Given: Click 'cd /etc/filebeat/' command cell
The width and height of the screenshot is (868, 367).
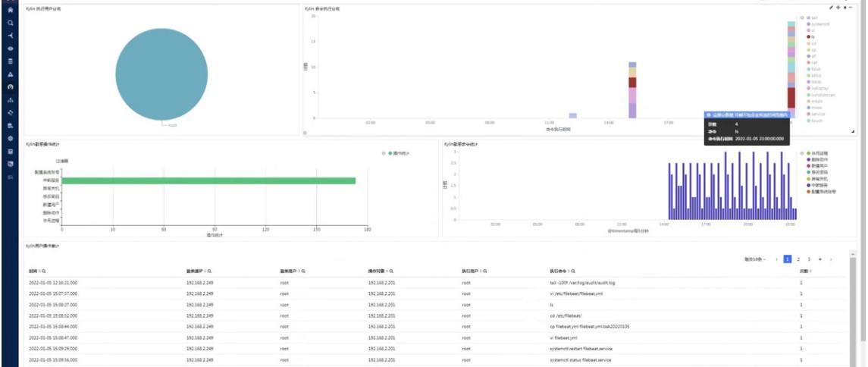Looking at the screenshot, I should coord(566,315).
